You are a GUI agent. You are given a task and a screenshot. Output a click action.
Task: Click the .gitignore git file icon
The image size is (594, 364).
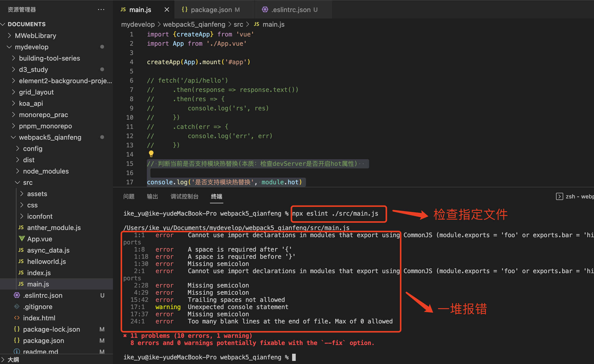click(x=17, y=306)
